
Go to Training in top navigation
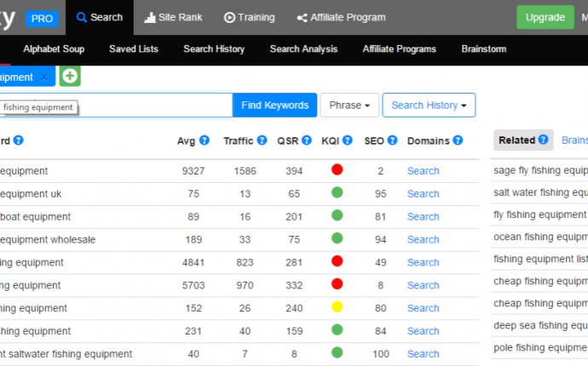pyautogui.click(x=249, y=17)
